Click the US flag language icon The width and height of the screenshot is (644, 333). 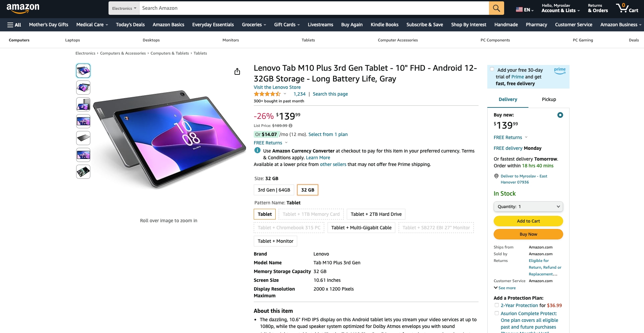[519, 10]
